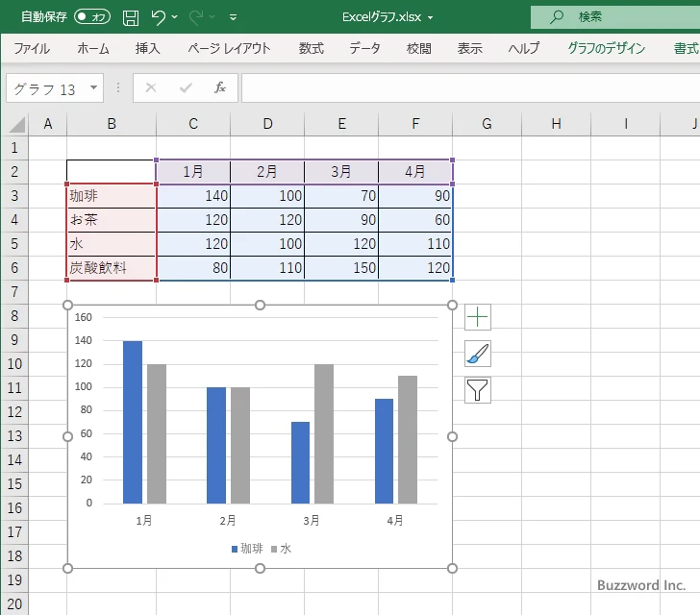Open Customize Quick Access Toolbar dropdown

coord(233,17)
